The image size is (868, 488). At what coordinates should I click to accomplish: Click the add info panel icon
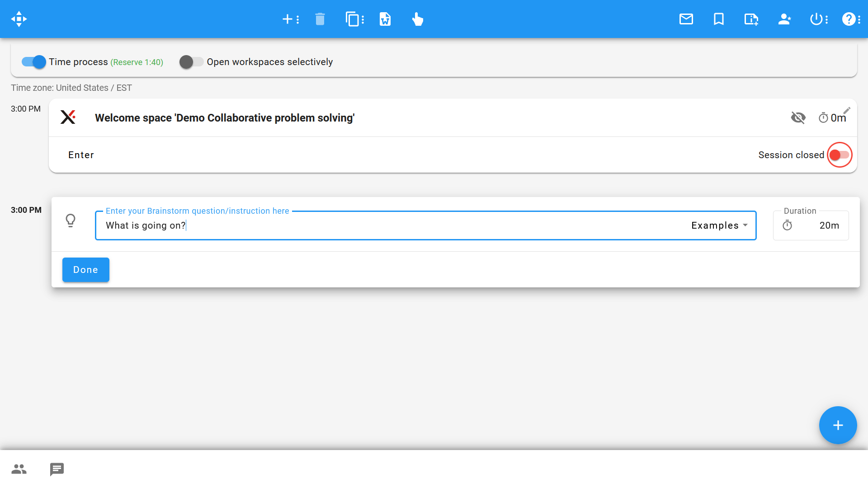(751, 19)
